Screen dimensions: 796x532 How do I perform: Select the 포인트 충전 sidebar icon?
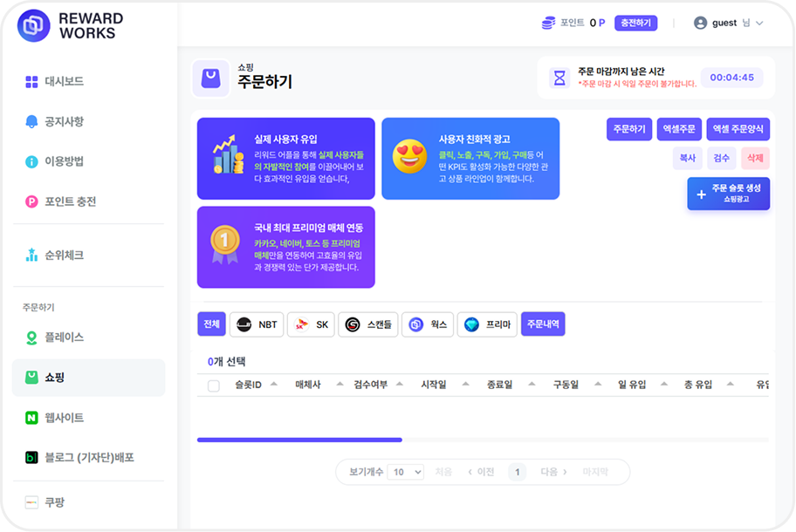coord(32,201)
